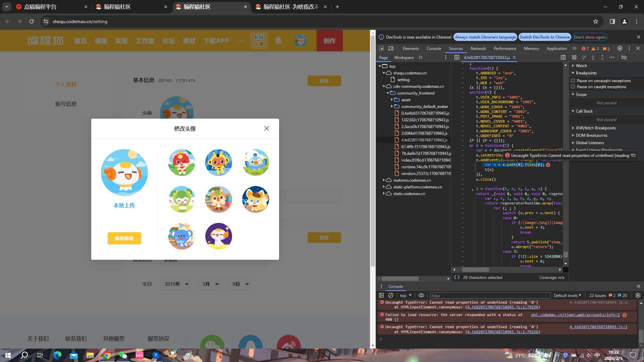Viewport: 644px width, 362px height.
Task: Switch to the Network tab
Action: pyautogui.click(x=478, y=49)
